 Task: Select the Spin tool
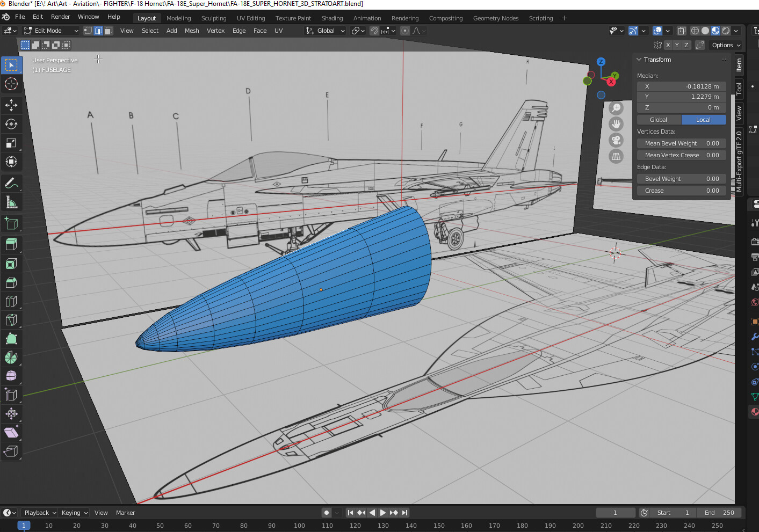pos(11,358)
